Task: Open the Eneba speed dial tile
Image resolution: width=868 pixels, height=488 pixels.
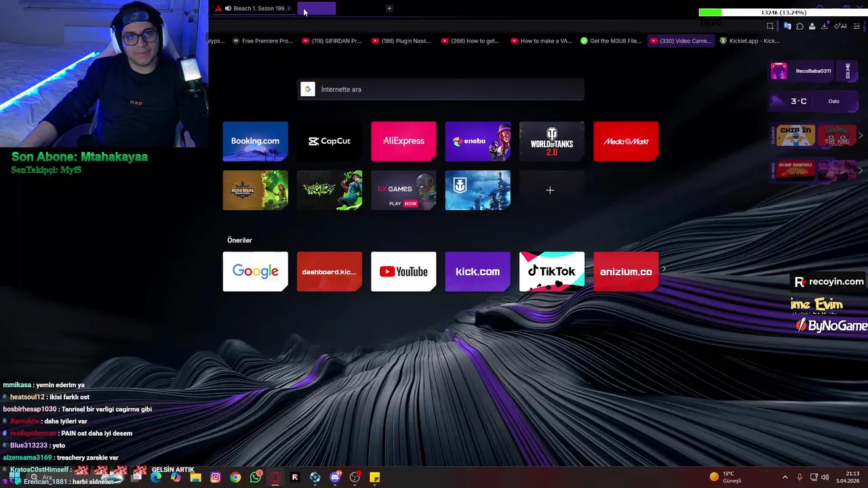Action: coord(477,141)
